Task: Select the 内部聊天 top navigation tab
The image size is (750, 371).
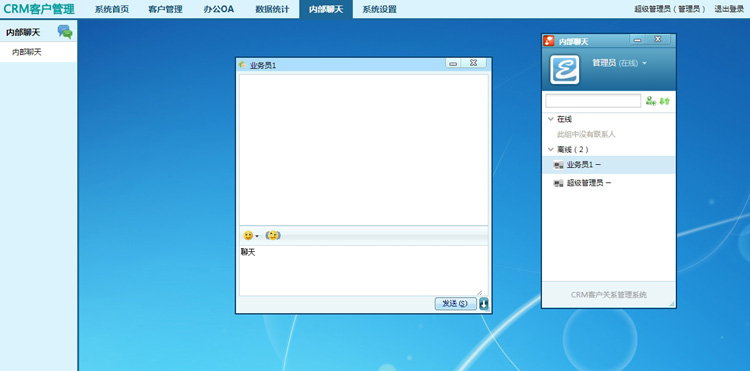Action: point(326,9)
